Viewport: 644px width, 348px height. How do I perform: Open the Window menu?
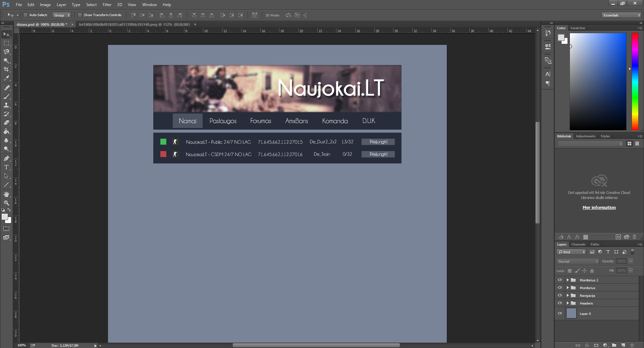(x=149, y=5)
